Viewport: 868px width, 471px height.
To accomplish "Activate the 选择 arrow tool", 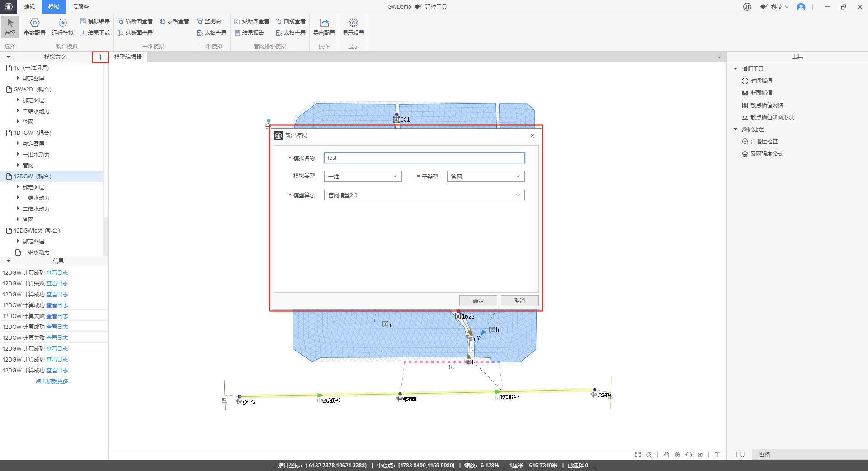I will [x=10, y=27].
